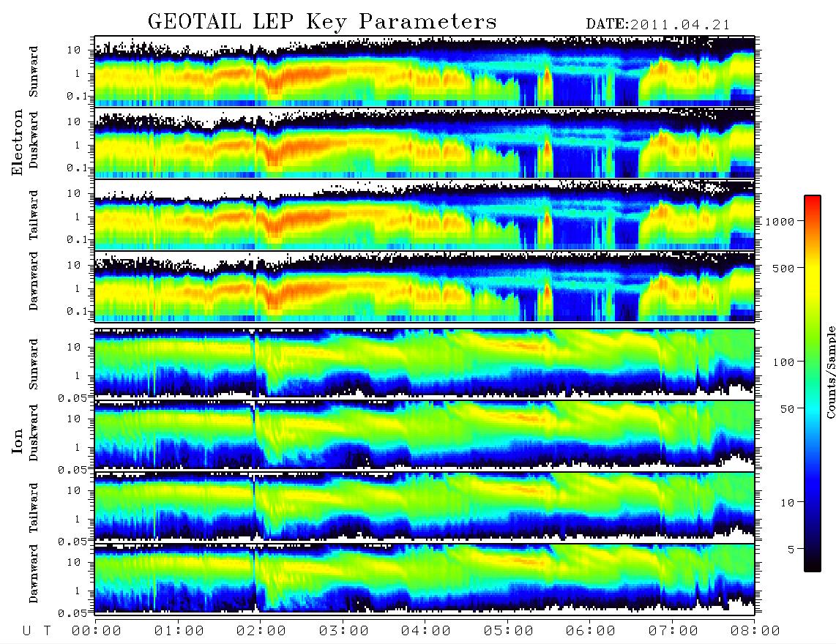Click the vertical rainbow color scale bar
The image size is (836, 644).
(x=813, y=383)
